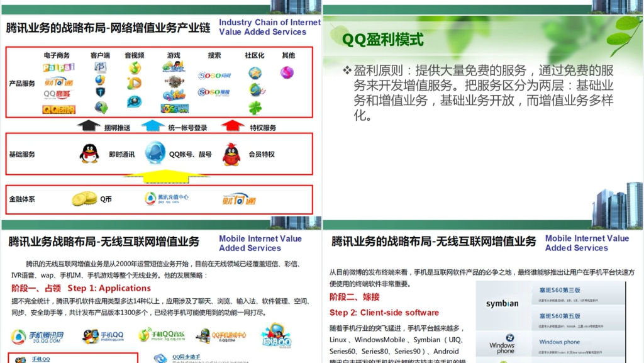This screenshot has height=363, width=644.
Task: Click the green four-leaf clover icon
Action: [x=255, y=108]
